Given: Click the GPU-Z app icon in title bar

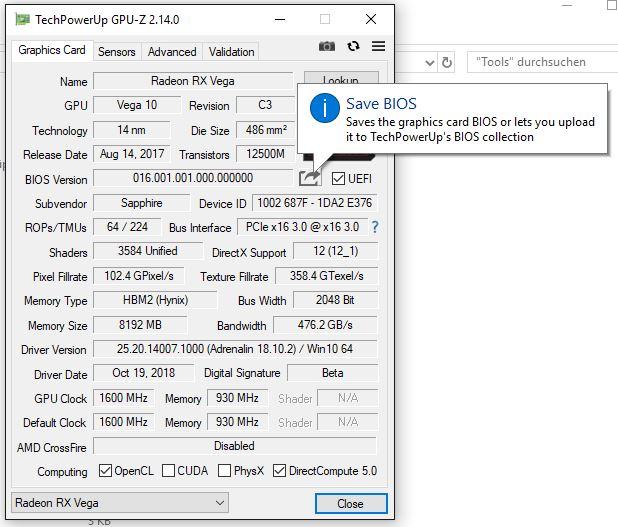Looking at the screenshot, I should click(22, 19).
